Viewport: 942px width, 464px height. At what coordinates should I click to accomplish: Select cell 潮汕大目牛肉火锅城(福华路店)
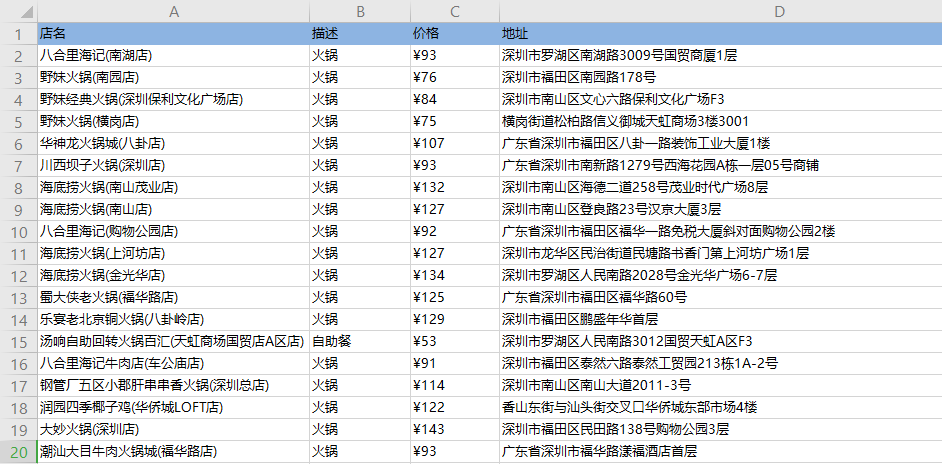point(174,452)
